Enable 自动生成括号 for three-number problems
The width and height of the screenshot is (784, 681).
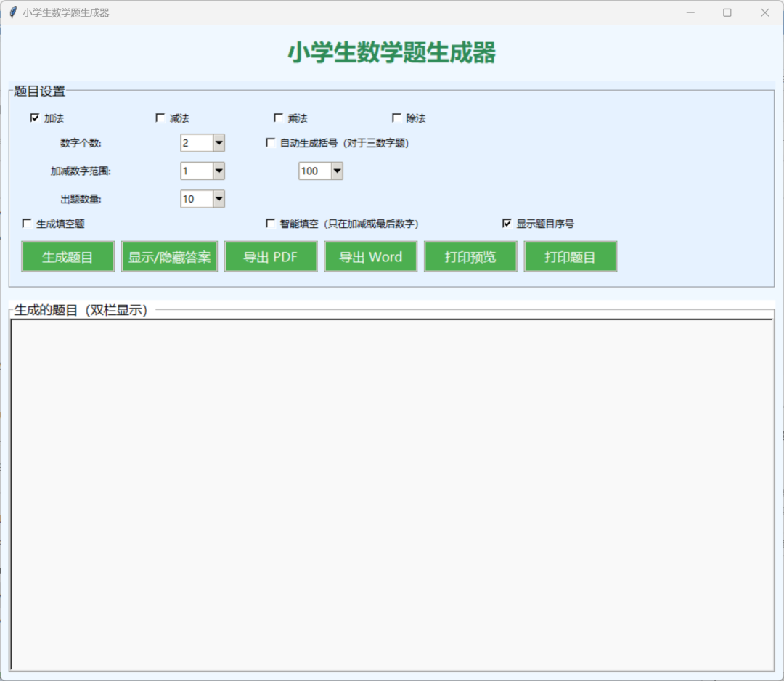coord(269,142)
